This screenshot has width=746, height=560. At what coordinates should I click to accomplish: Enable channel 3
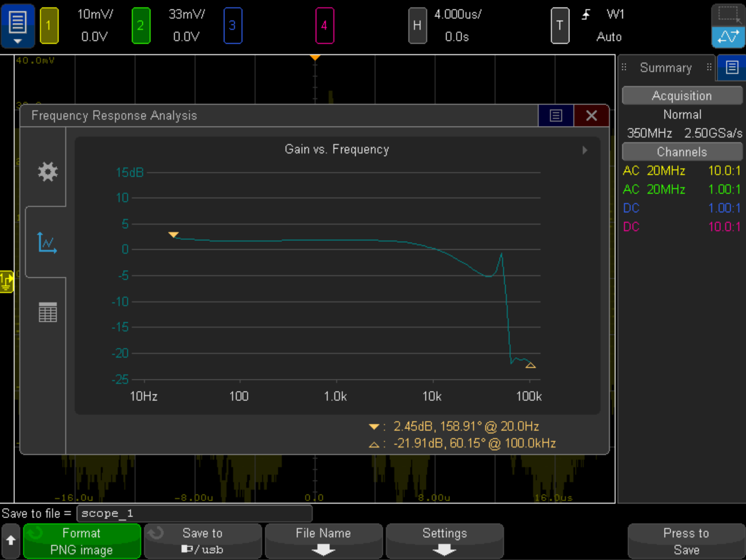[x=232, y=26]
